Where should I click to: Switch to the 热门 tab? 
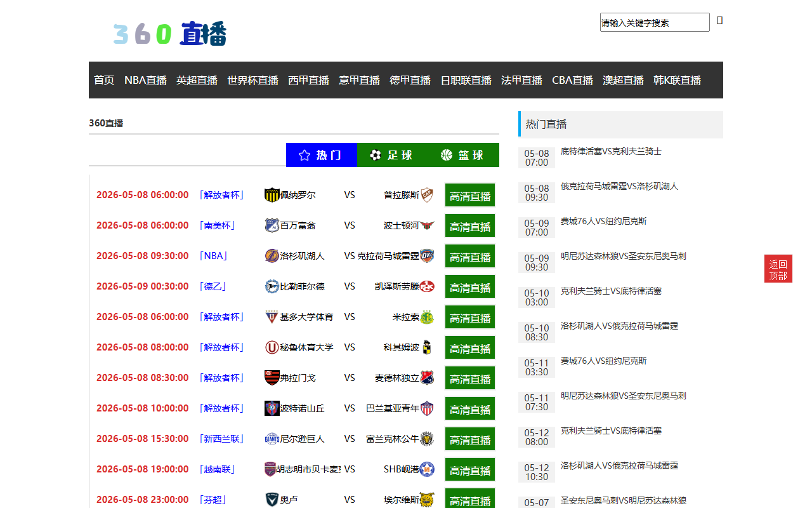322,155
